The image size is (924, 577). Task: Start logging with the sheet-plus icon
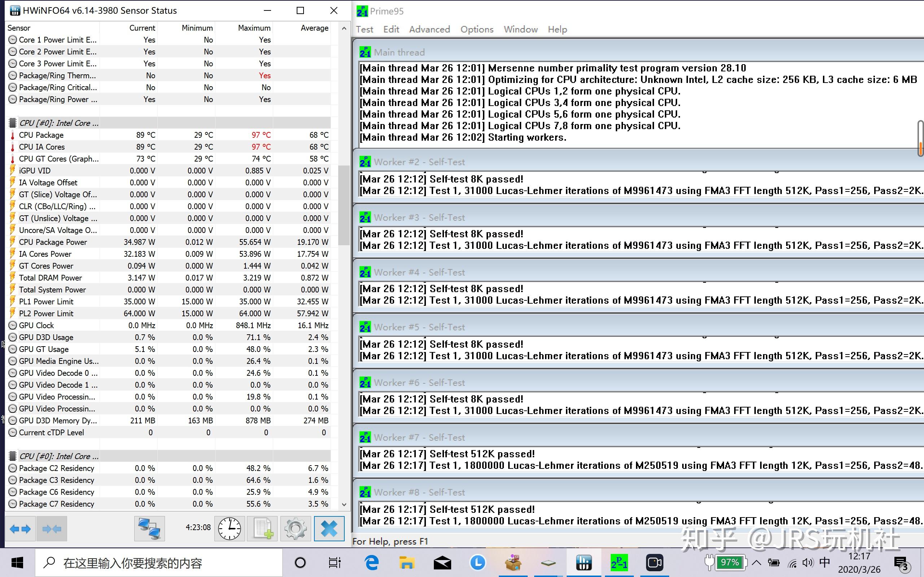[x=262, y=529]
